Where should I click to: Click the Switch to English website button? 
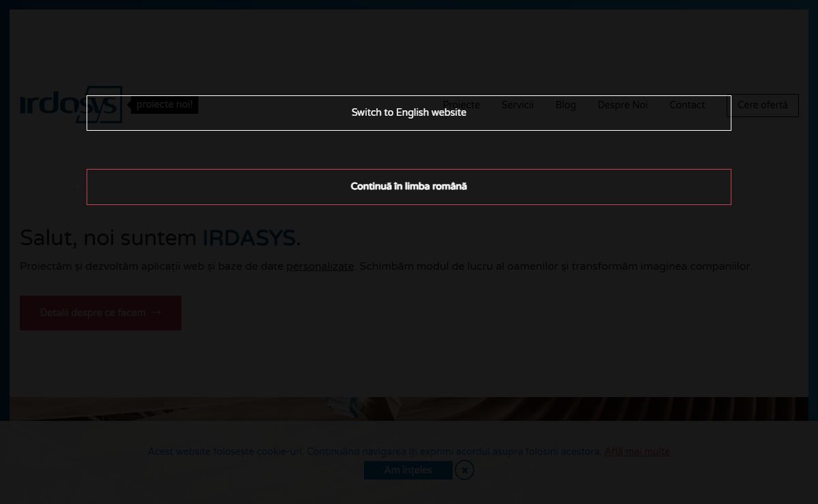(409, 113)
